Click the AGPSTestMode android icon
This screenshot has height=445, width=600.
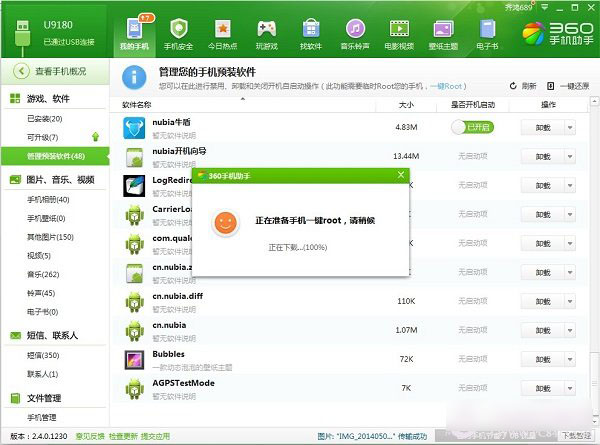(x=134, y=388)
